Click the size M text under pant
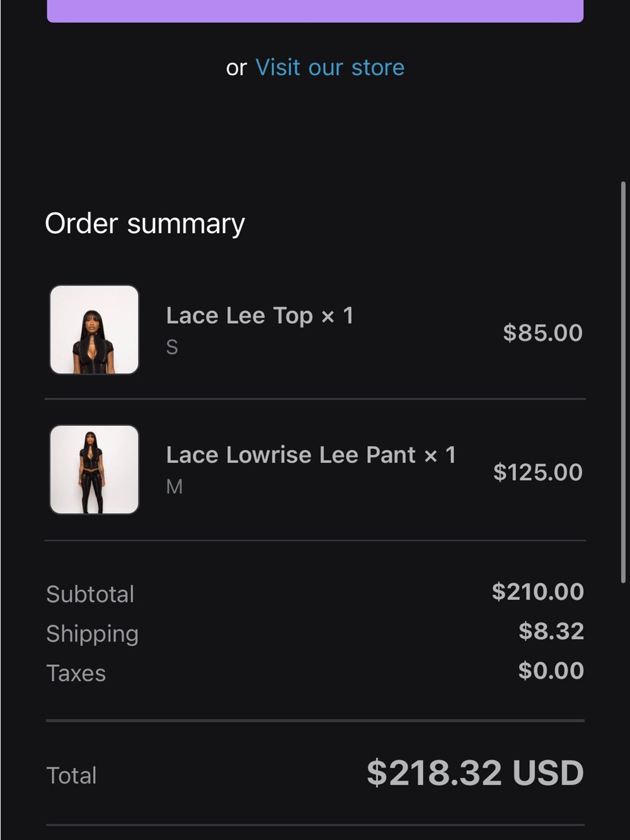630x840 pixels. 175,486
